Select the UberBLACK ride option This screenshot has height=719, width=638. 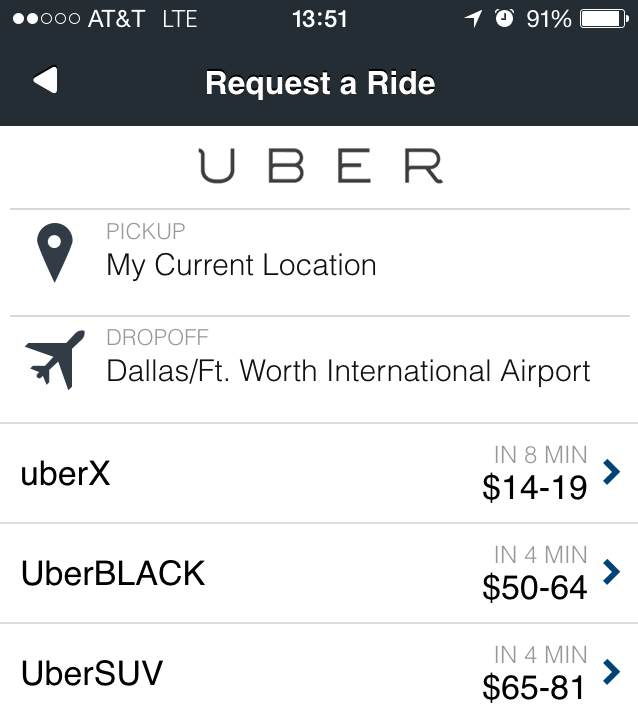point(319,573)
